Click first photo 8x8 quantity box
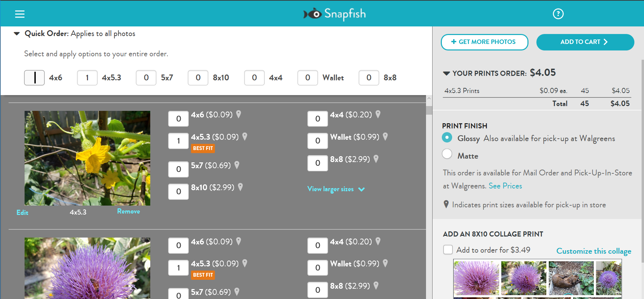This screenshot has width=644, height=299. click(x=318, y=163)
